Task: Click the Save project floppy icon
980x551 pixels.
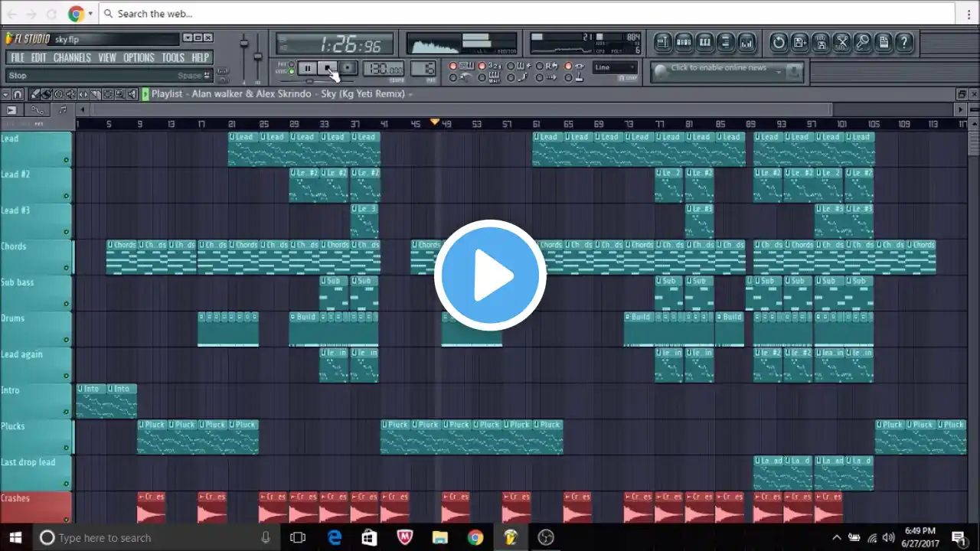Action: 821,42
